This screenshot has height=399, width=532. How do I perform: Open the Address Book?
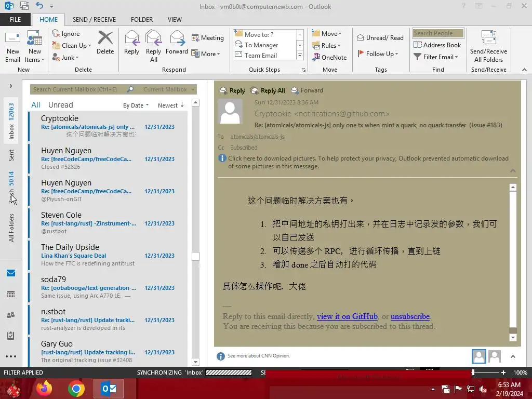437,45
